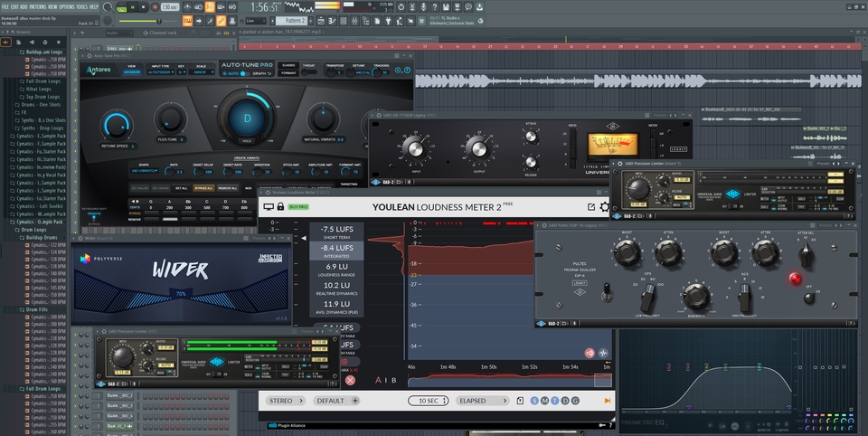Open the UAD Pultec EQP-1A window gear icon
This screenshot has width=868, height=436.
pos(544,225)
